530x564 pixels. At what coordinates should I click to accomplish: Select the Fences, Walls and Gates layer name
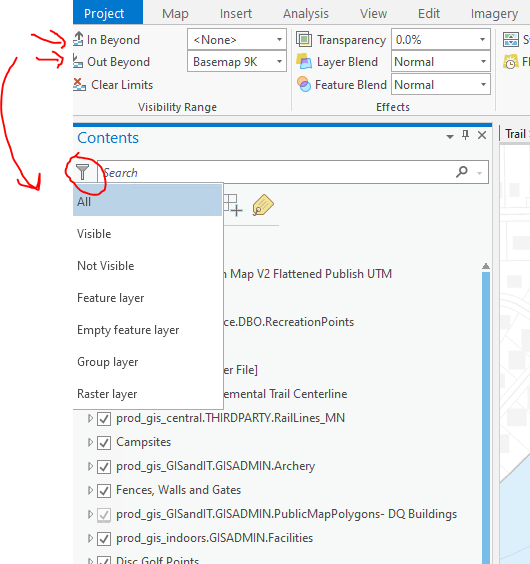178,490
